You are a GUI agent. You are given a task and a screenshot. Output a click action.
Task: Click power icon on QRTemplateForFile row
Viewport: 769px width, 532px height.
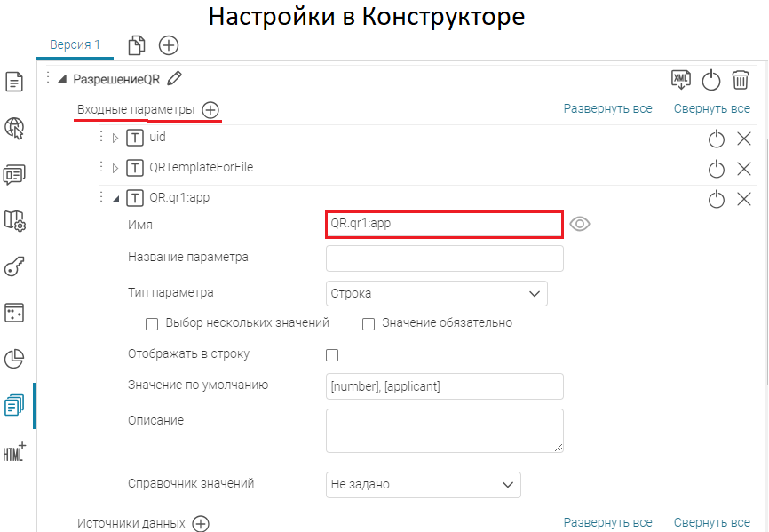(x=717, y=169)
